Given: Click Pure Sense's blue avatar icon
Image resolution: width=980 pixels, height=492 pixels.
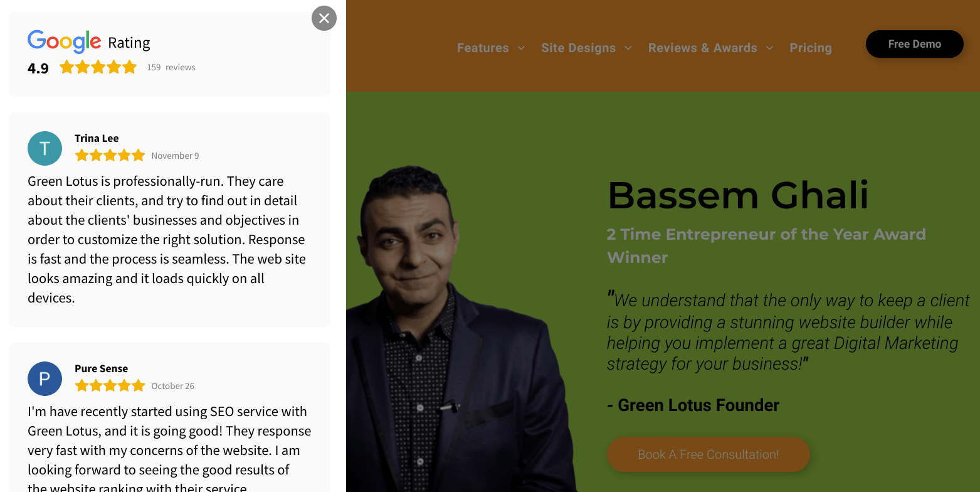Looking at the screenshot, I should tap(45, 378).
